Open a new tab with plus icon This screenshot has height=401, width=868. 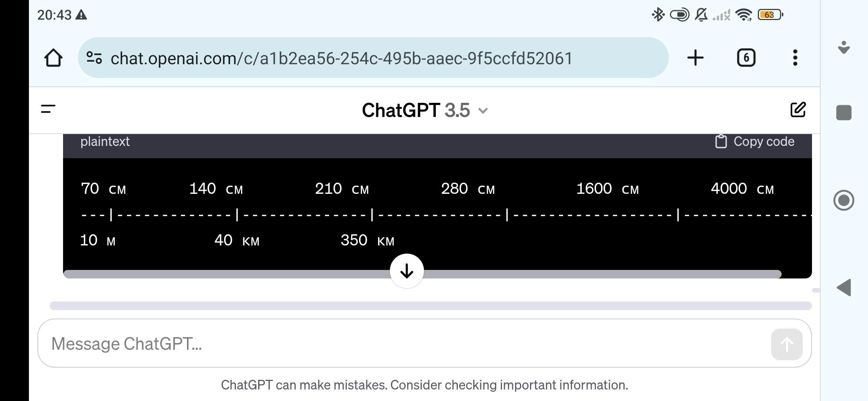tap(695, 58)
